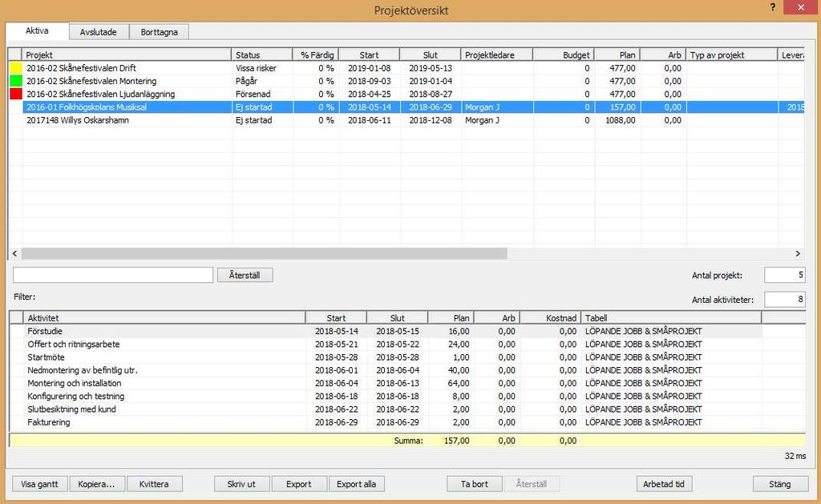
Task: Click the Kopiera... button
Action: point(96,484)
